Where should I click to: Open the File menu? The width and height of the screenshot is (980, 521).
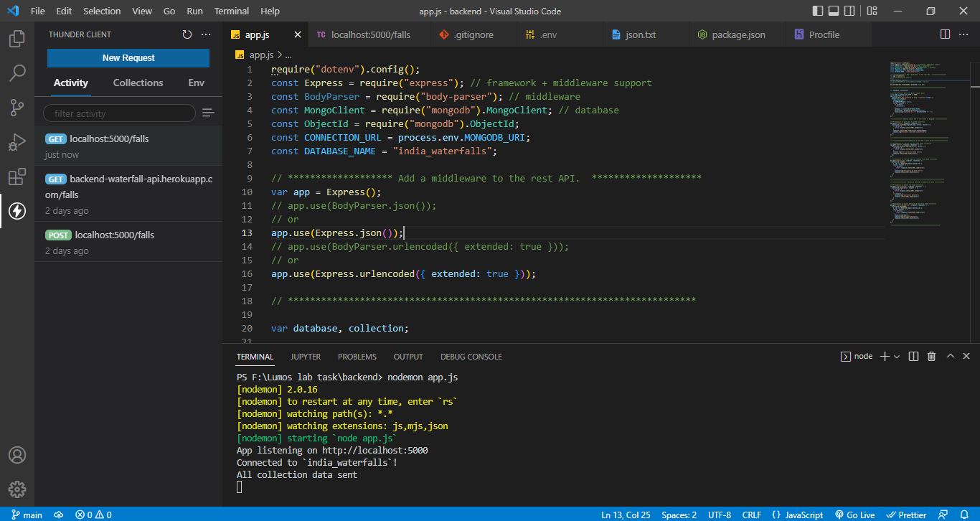tap(38, 11)
